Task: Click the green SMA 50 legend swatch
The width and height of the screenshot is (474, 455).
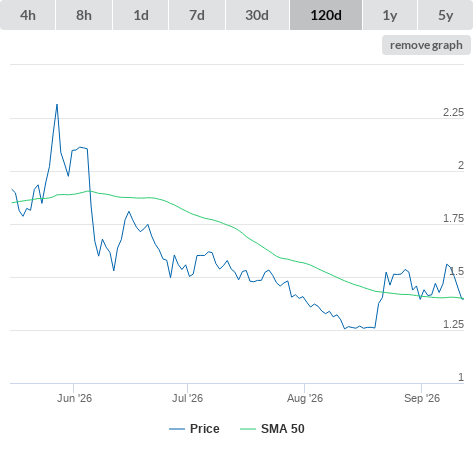Action: [248, 429]
